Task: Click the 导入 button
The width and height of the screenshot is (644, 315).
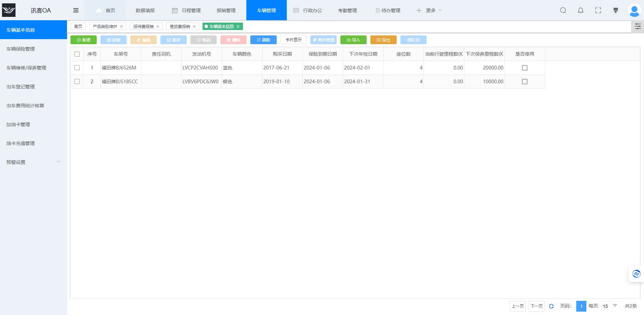Action: click(354, 40)
